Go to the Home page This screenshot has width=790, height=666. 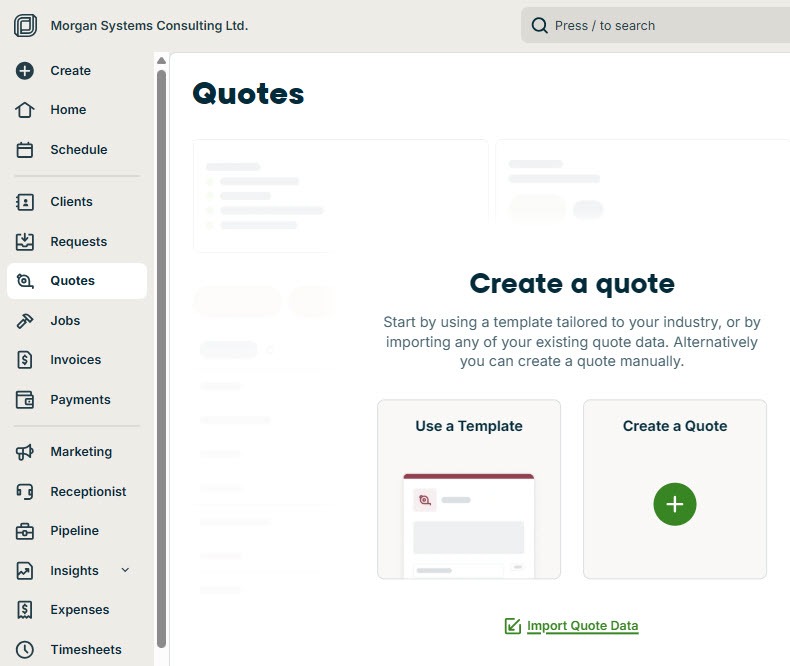tap(68, 110)
